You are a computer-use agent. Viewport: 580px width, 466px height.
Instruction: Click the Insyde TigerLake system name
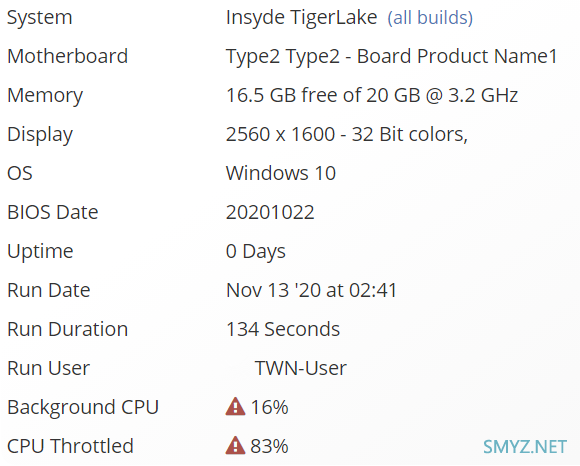tap(301, 18)
